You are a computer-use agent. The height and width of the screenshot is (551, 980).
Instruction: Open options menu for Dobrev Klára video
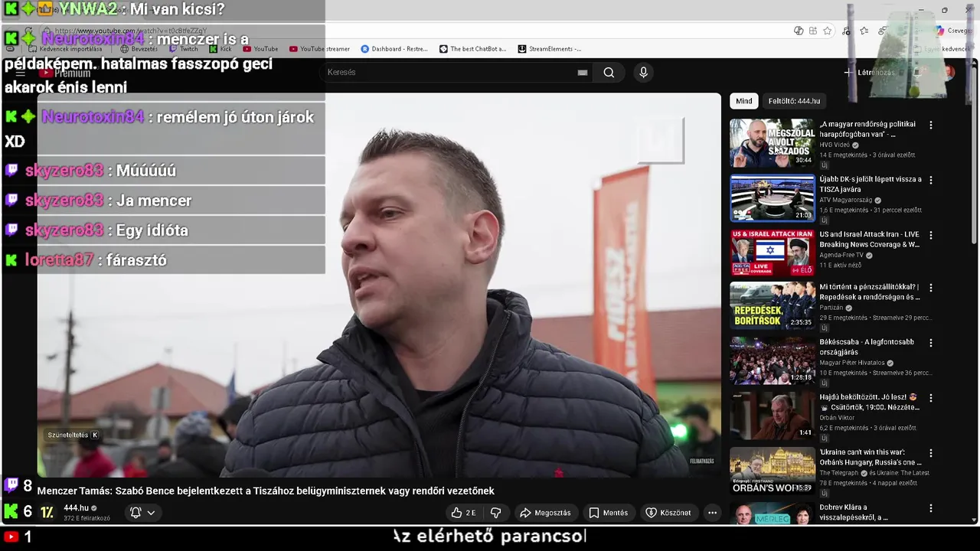click(x=931, y=508)
